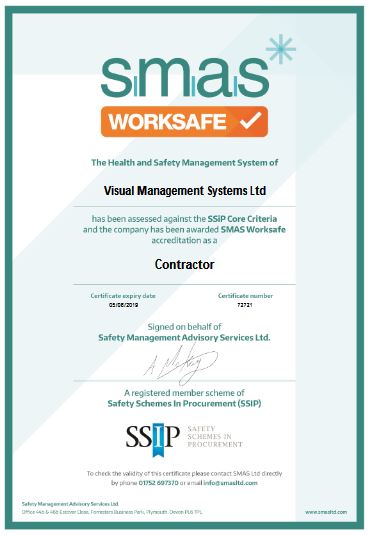The image size is (369, 535).
Task: Click the bold 'SSIP Core Criteria' text
Action: (x=242, y=219)
